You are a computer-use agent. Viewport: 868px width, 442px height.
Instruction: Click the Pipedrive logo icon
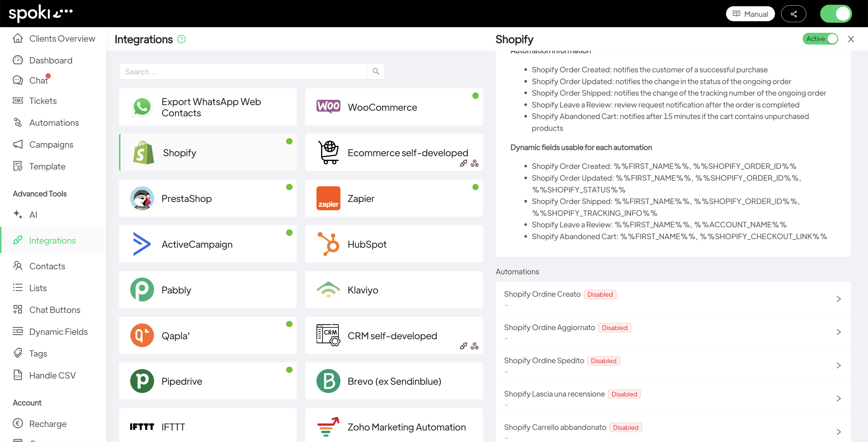tap(142, 381)
